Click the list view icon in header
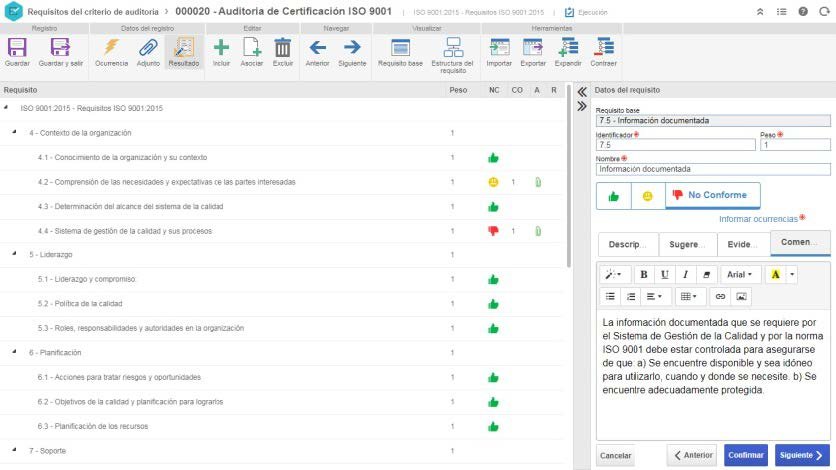 point(782,12)
